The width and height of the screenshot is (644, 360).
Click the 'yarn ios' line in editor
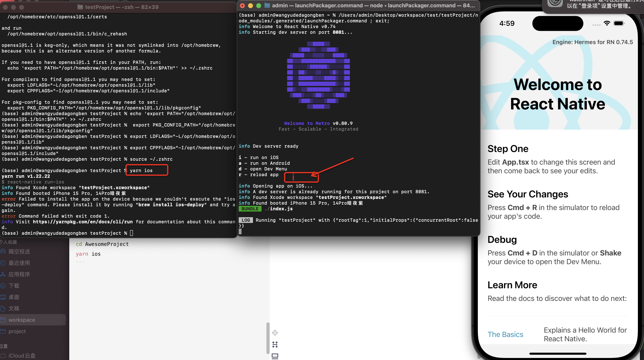coord(88,254)
